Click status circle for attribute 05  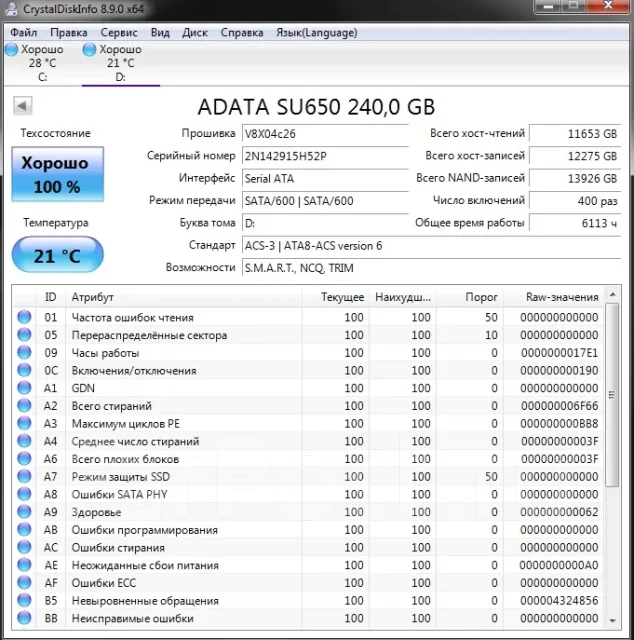[24, 335]
